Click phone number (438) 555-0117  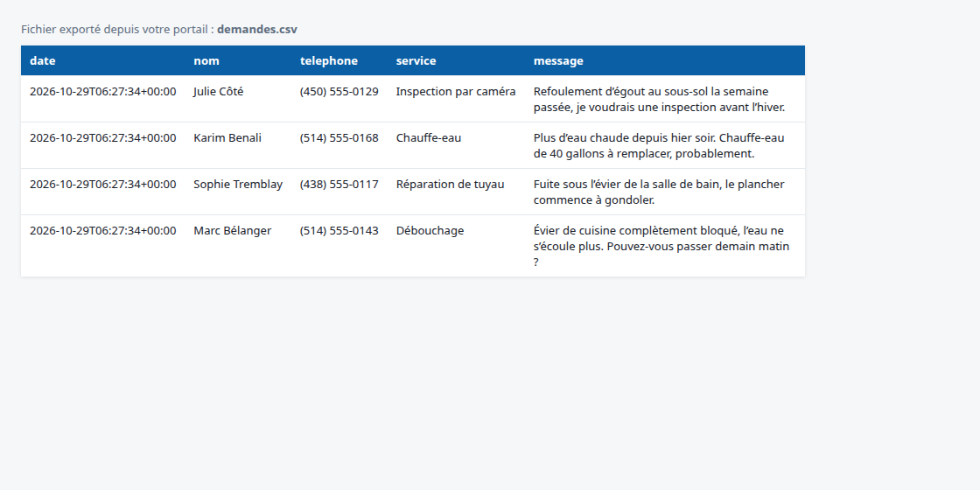coord(339,185)
